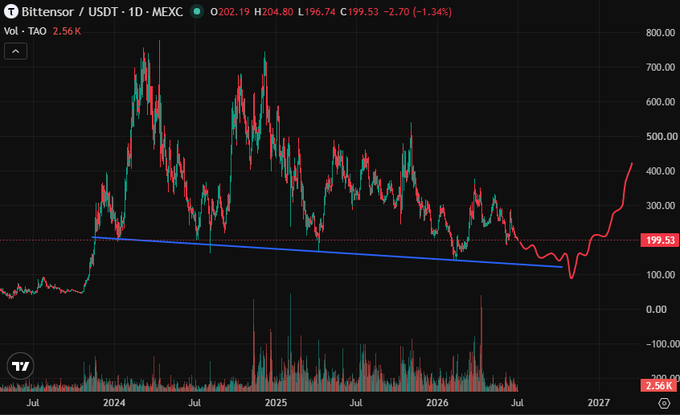Click the 100.00 price axis label

pyautogui.click(x=660, y=275)
